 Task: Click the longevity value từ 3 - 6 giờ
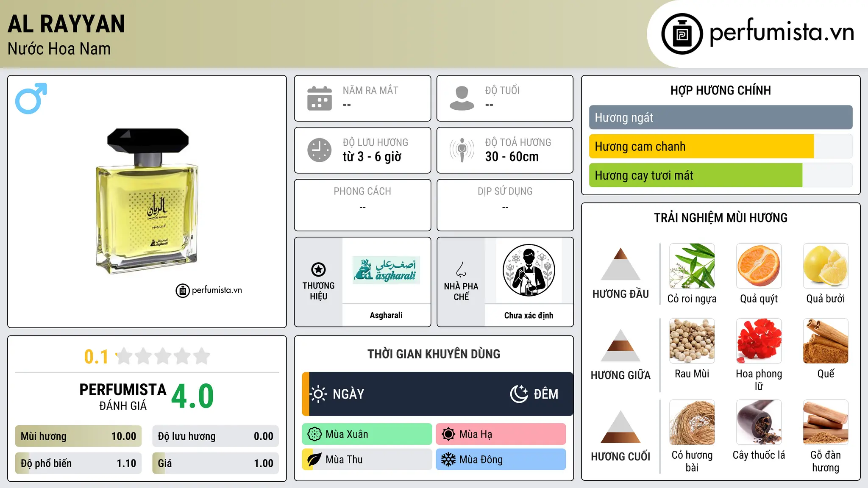372,157
